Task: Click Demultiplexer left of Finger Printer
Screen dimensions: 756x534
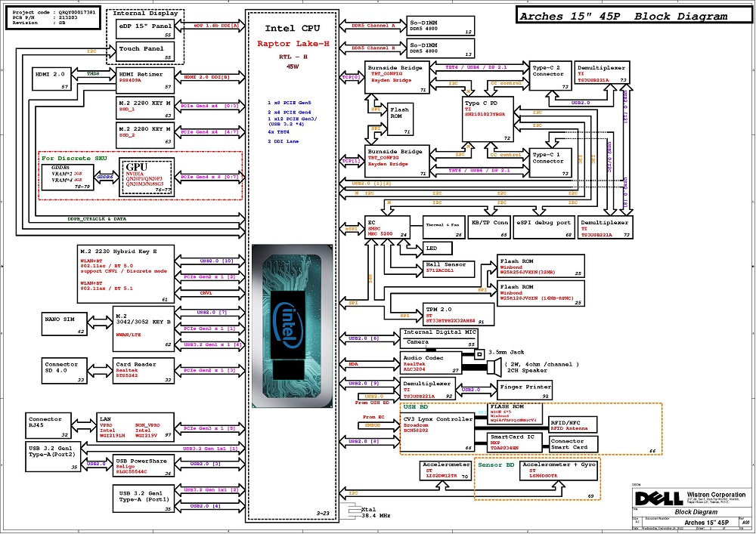Action: (x=428, y=390)
